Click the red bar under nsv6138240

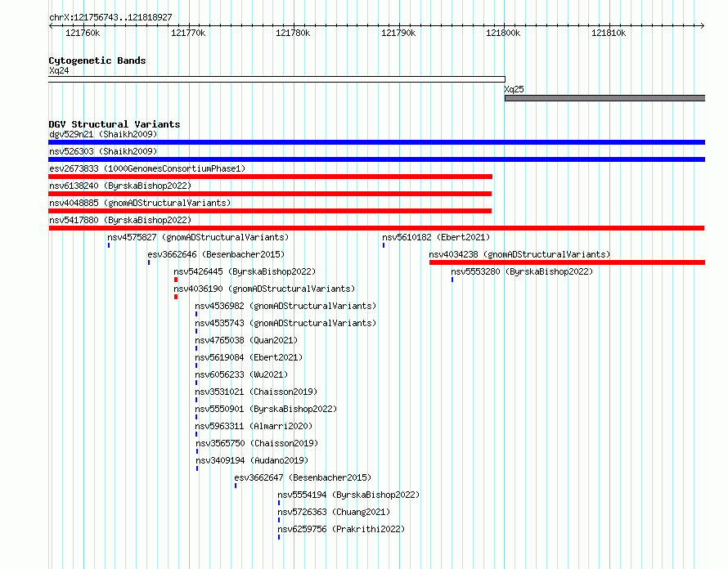click(270, 194)
